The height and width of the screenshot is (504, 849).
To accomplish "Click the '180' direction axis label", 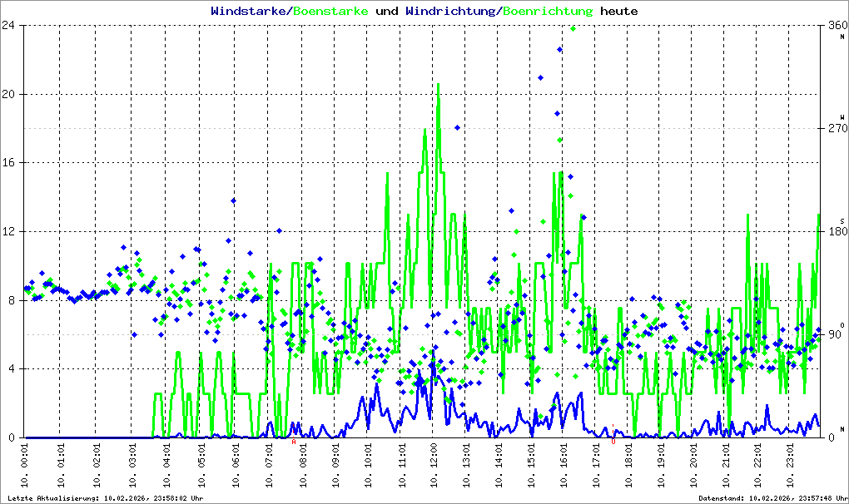I will [837, 231].
